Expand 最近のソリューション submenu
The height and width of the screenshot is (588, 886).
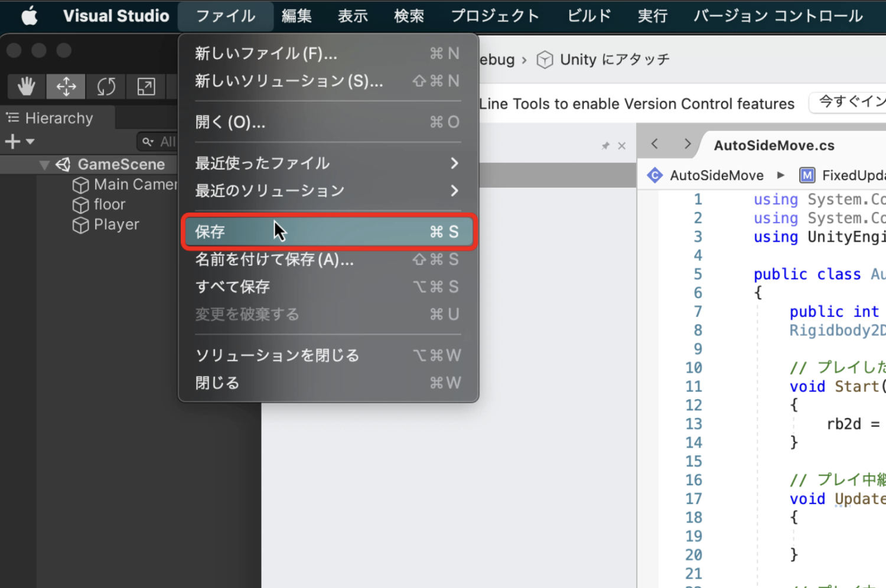coord(328,191)
